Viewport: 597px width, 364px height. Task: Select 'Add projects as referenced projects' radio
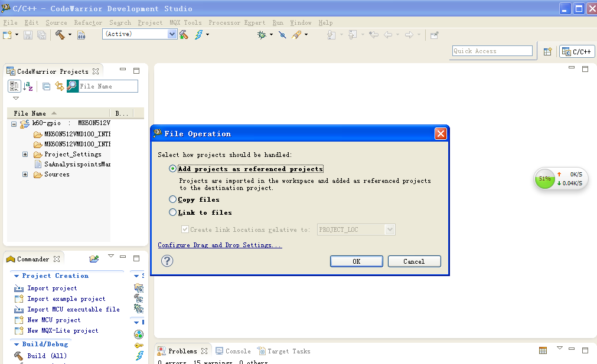[x=172, y=169]
